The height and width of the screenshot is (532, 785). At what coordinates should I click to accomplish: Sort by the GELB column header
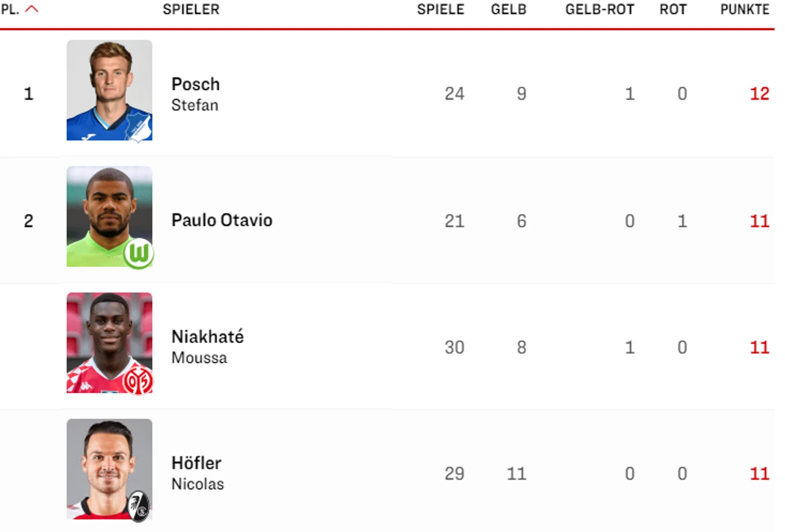tap(508, 10)
